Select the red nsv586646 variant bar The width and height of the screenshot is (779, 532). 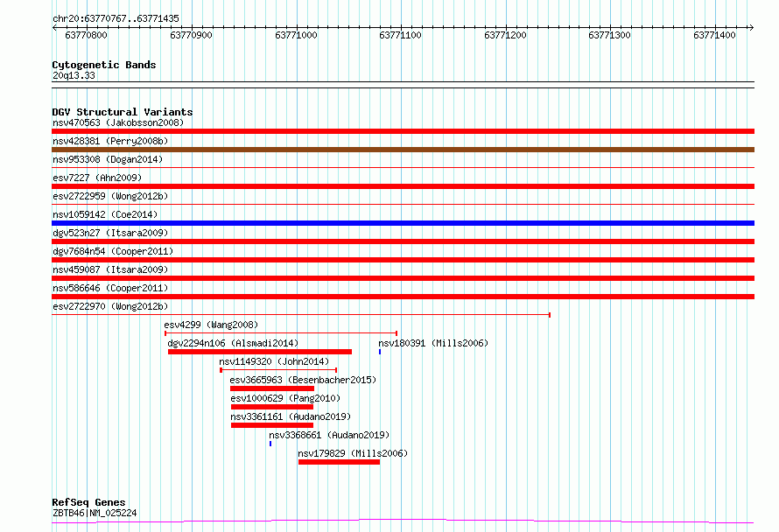click(x=403, y=297)
